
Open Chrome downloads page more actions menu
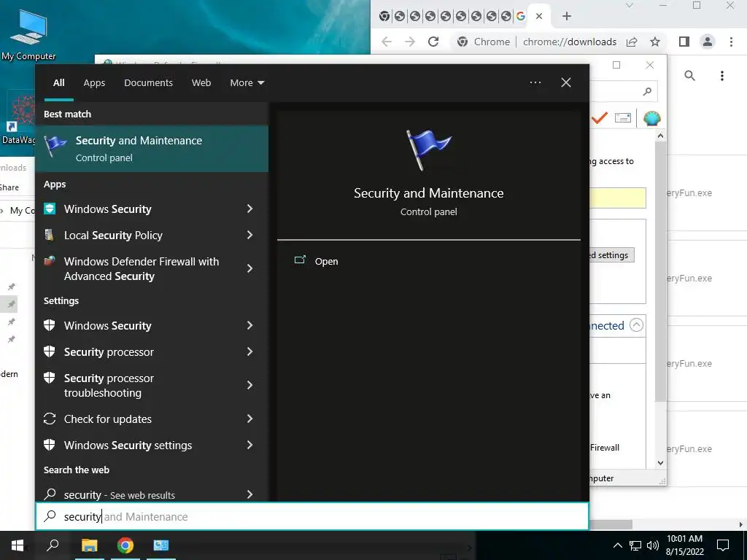pyautogui.click(x=722, y=75)
